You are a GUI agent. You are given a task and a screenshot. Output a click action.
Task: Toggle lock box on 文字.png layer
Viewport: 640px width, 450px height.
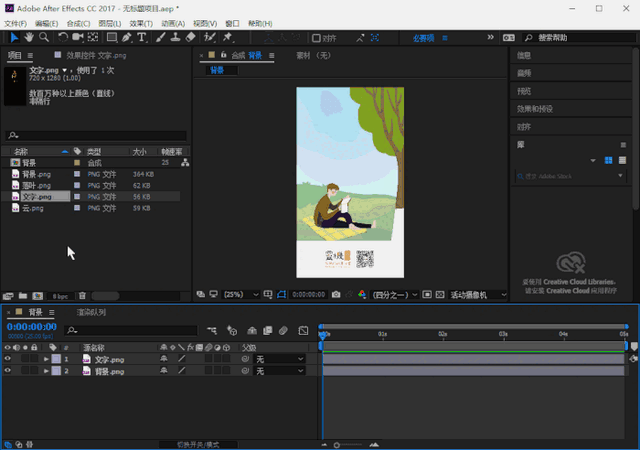click(34, 359)
